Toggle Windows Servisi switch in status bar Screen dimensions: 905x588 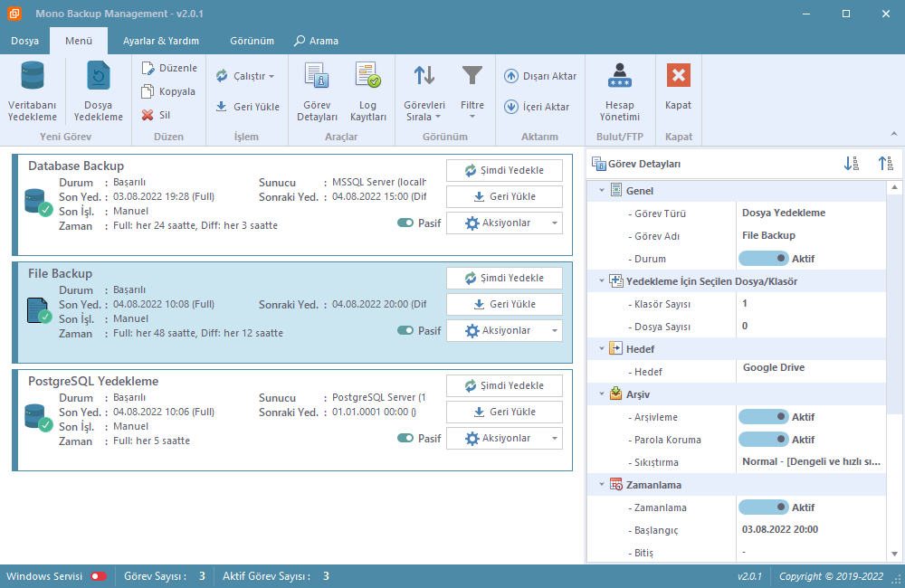[99, 576]
